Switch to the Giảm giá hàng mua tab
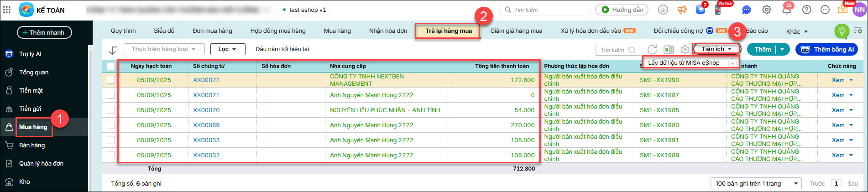The height and width of the screenshot is (192, 868). tap(516, 31)
